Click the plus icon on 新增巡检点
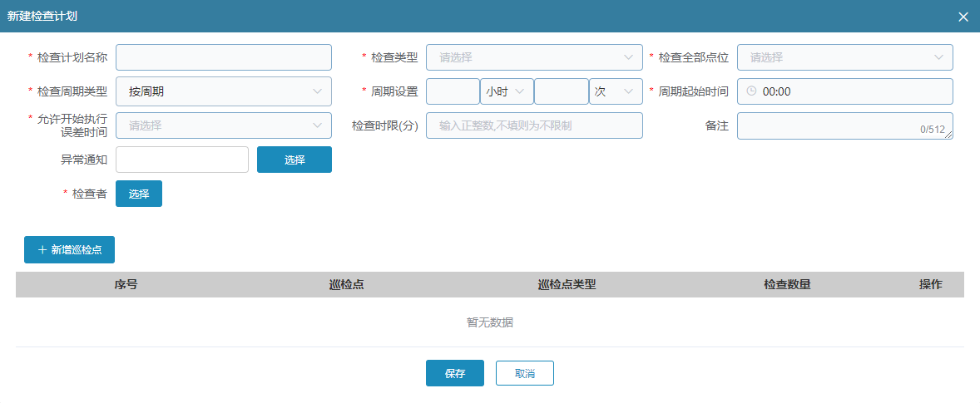This screenshot has height=403, width=980. pyautogui.click(x=42, y=249)
